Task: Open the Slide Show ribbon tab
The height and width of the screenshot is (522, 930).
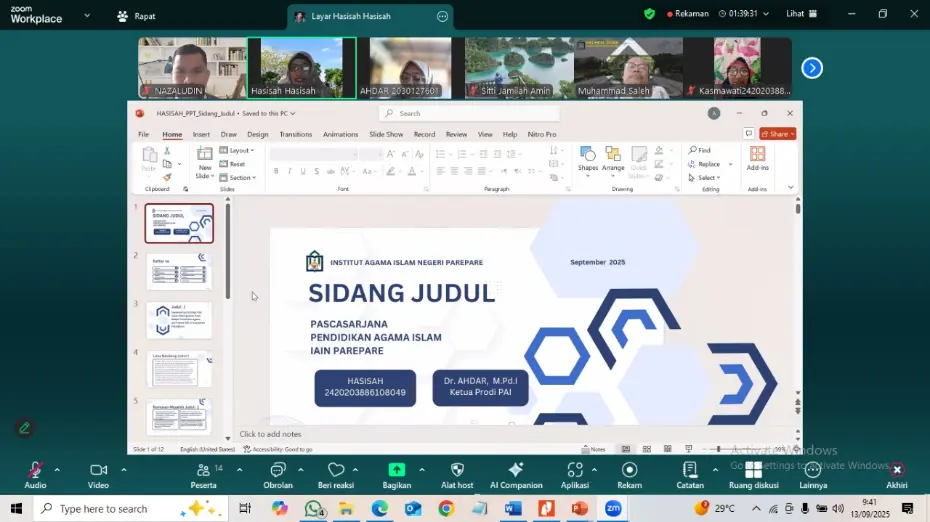Action: [386, 135]
